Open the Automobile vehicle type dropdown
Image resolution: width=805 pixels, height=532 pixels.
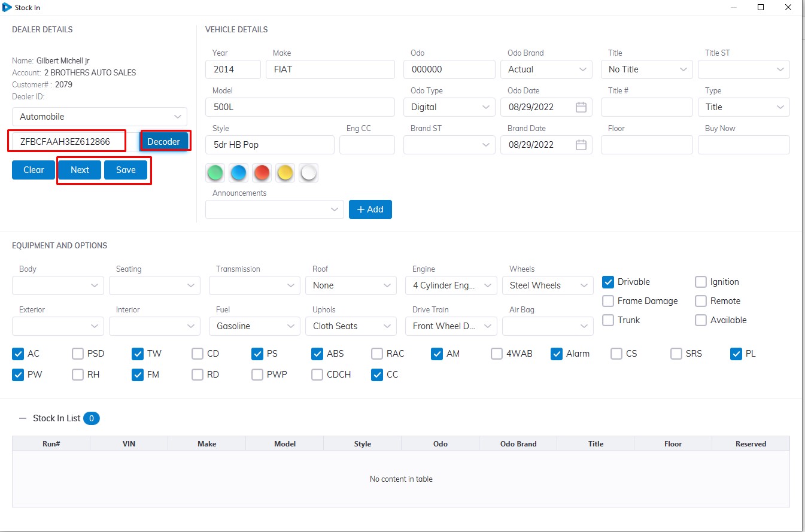click(99, 117)
